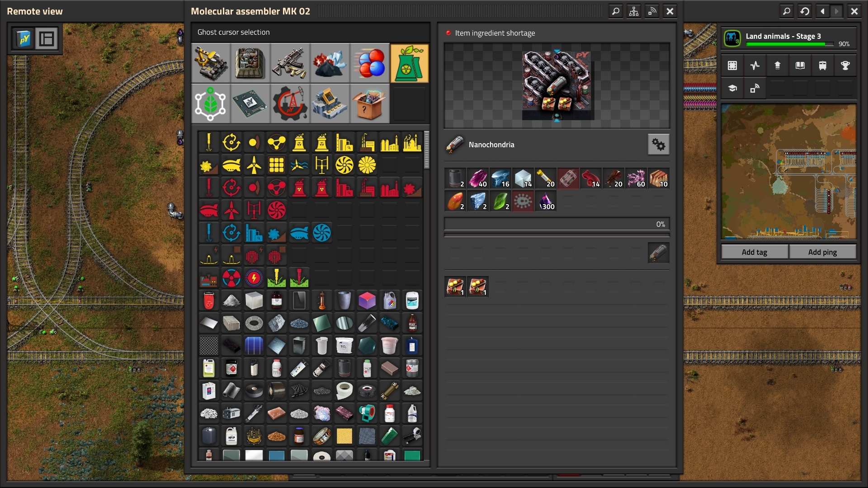Switch to the Logistics category tab
Viewport: 868px width, 488px height.
[x=211, y=63]
